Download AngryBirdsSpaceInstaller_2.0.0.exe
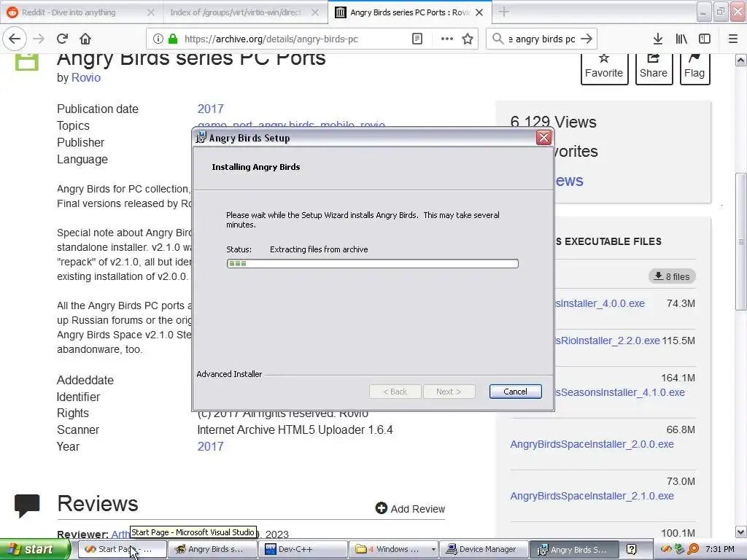747x560 pixels. point(592,444)
